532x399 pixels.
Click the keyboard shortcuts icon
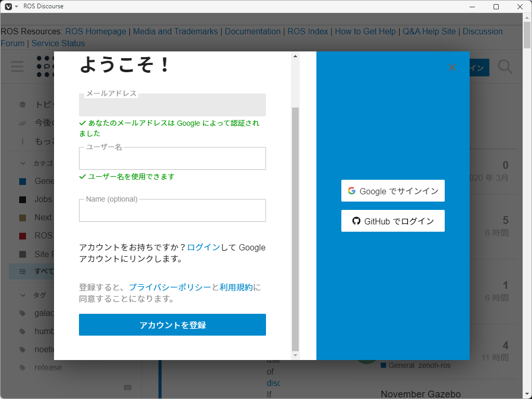point(128,388)
